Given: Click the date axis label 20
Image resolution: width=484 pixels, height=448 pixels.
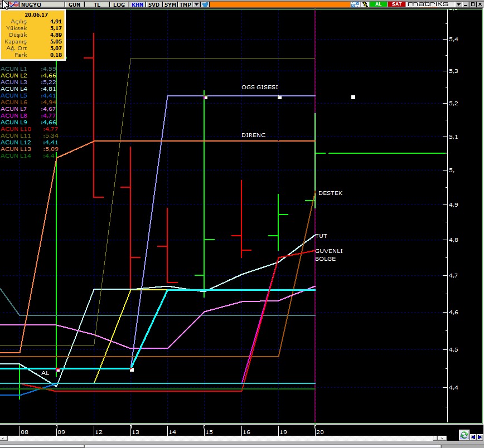Looking at the screenshot, I should click(320, 432).
